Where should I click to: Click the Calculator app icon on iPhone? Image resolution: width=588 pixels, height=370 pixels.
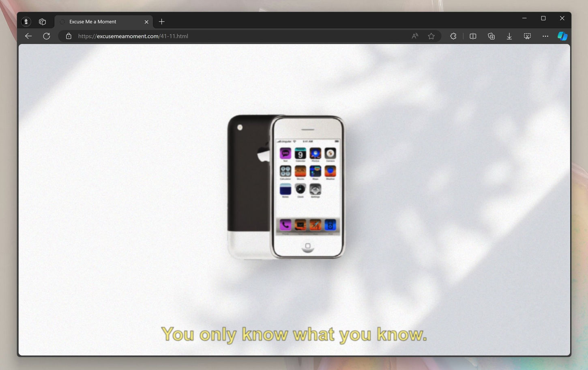pos(285,171)
